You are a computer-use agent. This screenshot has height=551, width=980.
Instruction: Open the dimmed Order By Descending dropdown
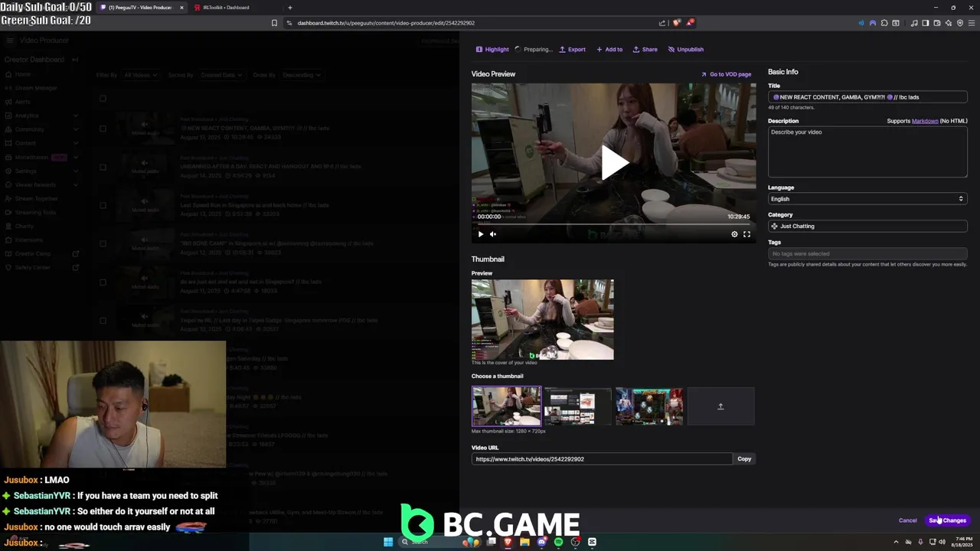coord(301,75)
